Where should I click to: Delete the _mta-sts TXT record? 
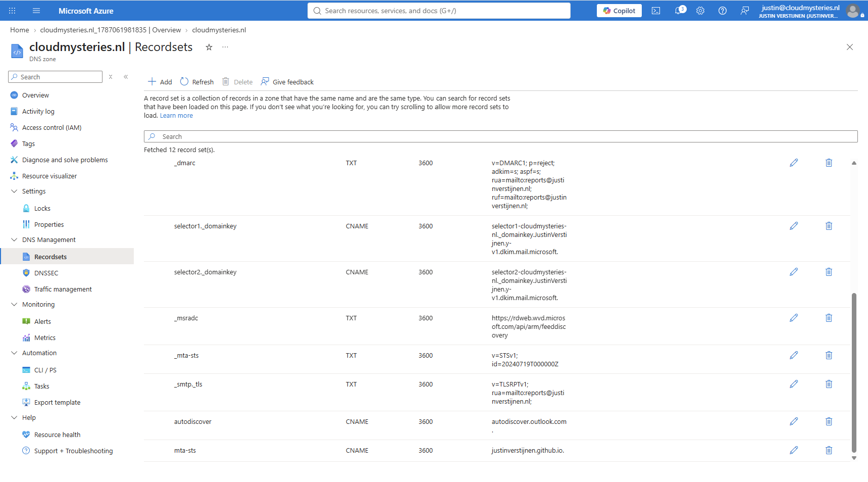tap(829, 355)
